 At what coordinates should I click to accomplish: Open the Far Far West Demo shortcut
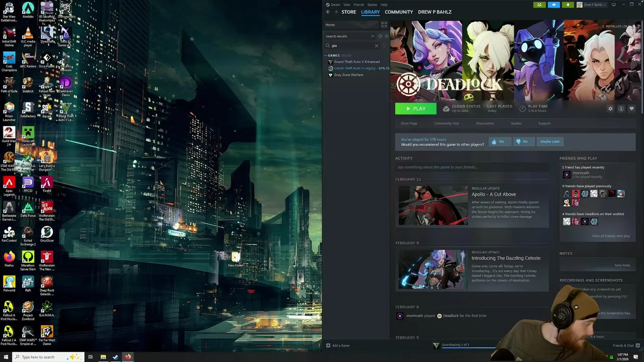pyautogui.click(x=47, y=335)
